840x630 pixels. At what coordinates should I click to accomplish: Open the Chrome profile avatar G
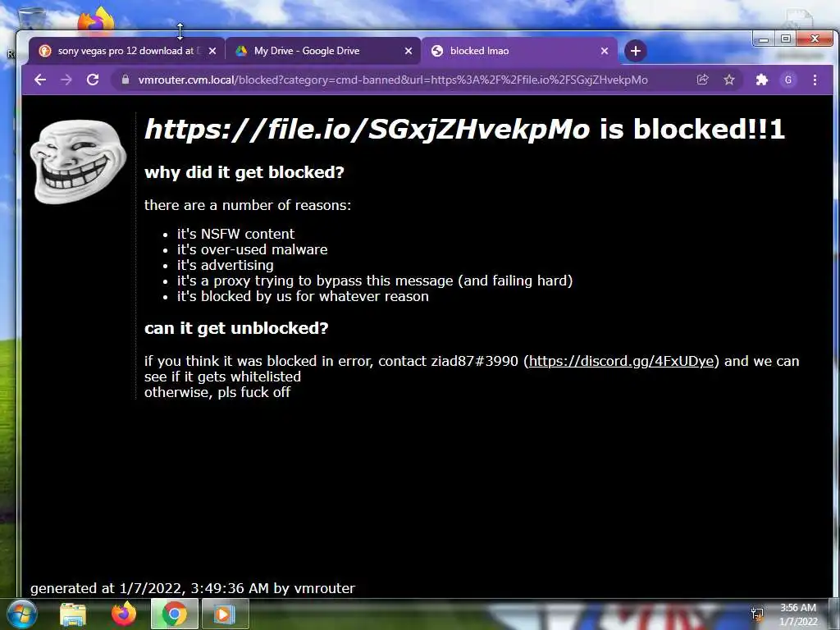point(788,80)
